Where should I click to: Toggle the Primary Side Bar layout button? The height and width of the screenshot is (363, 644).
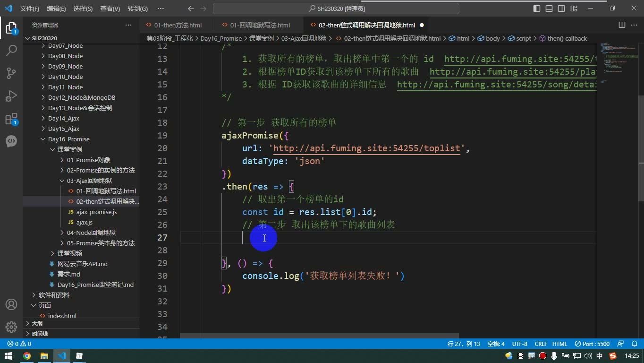[x=537, y=9]
